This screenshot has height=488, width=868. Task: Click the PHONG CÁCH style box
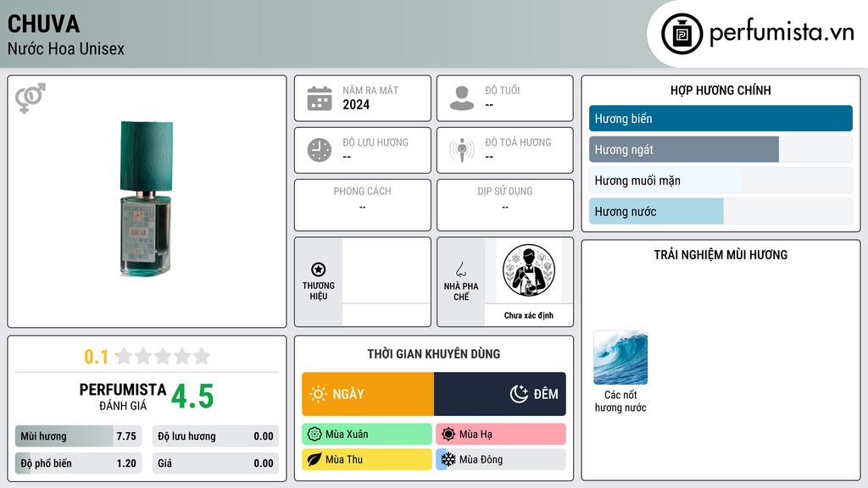click(363, 205)
